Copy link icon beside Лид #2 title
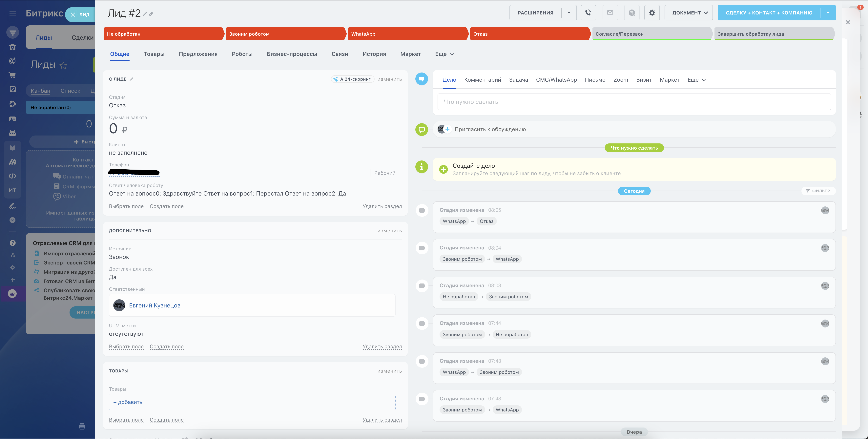Image resolution: width=868 pixels, height=439 pixels. (151, 14)
